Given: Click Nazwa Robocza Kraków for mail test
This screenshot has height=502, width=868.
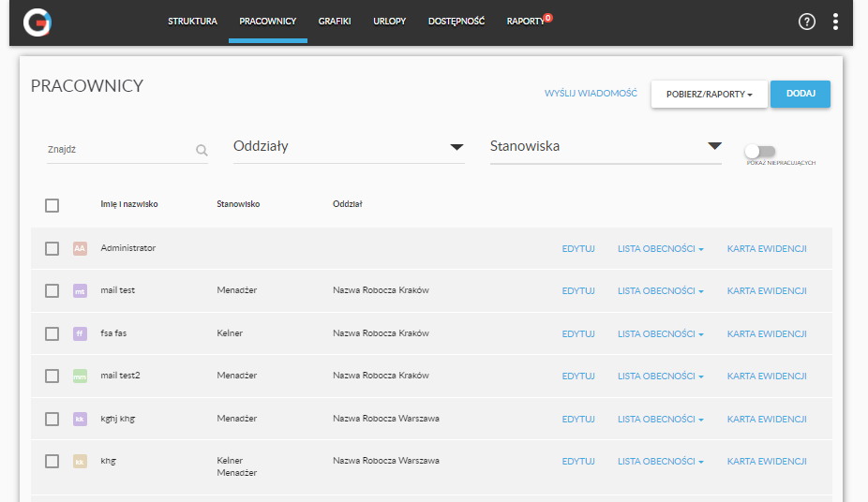Looking at the screenshot, I should click(x=381, y=290).
